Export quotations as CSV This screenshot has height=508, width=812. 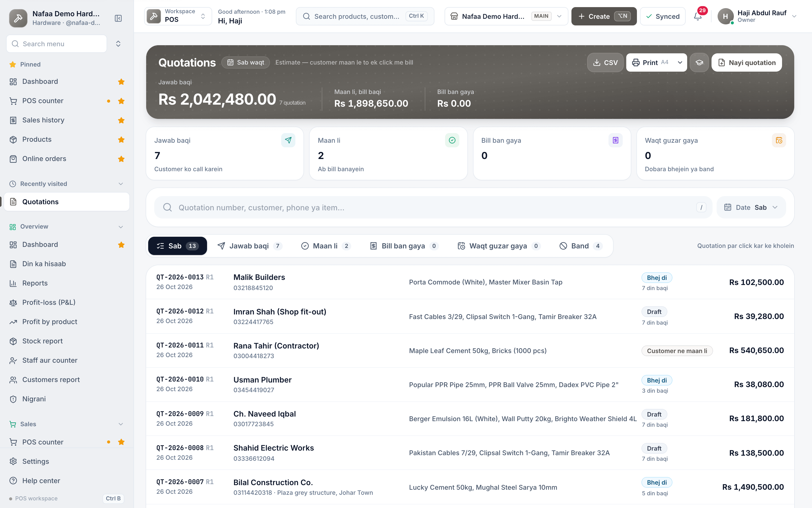[605, 62]
